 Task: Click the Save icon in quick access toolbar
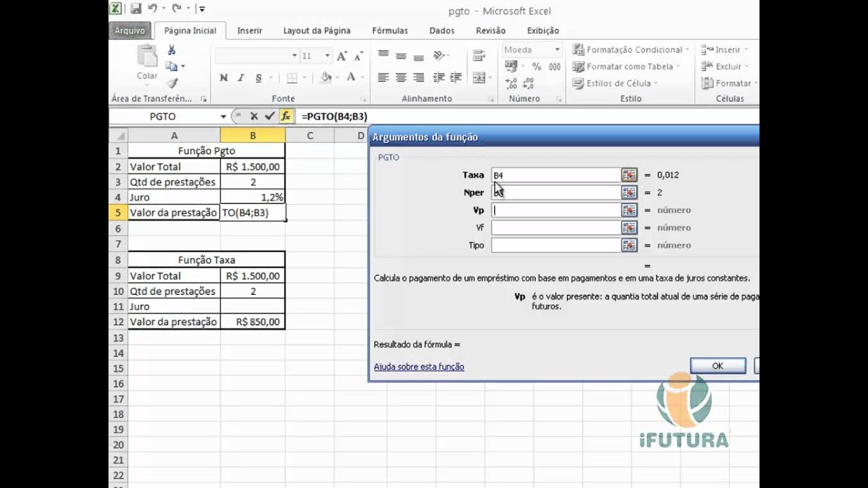136,9
